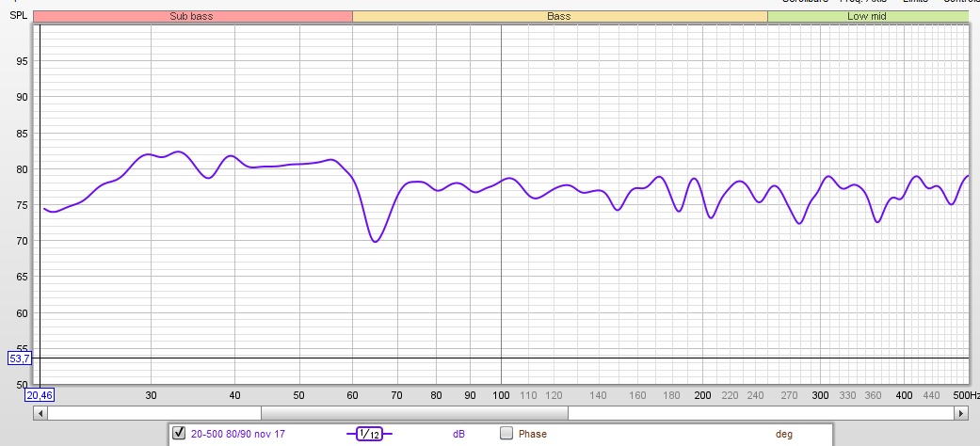Select the 20-500 80/90 nov 17 trace name
The height and width of the screenshot is (446, 980).
pyautogui.click(x=237, y=434)
